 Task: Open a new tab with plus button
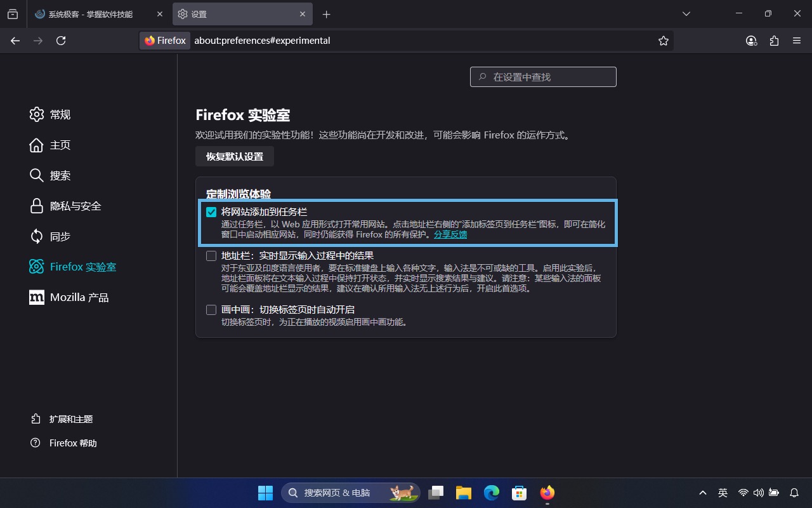pos(327,14)
